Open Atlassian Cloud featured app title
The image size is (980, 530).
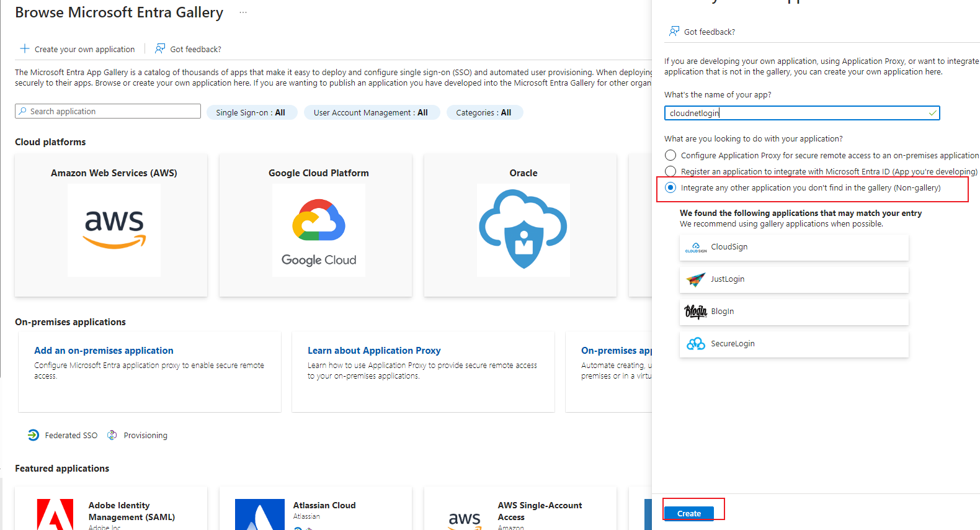click(x=324, y=505)
